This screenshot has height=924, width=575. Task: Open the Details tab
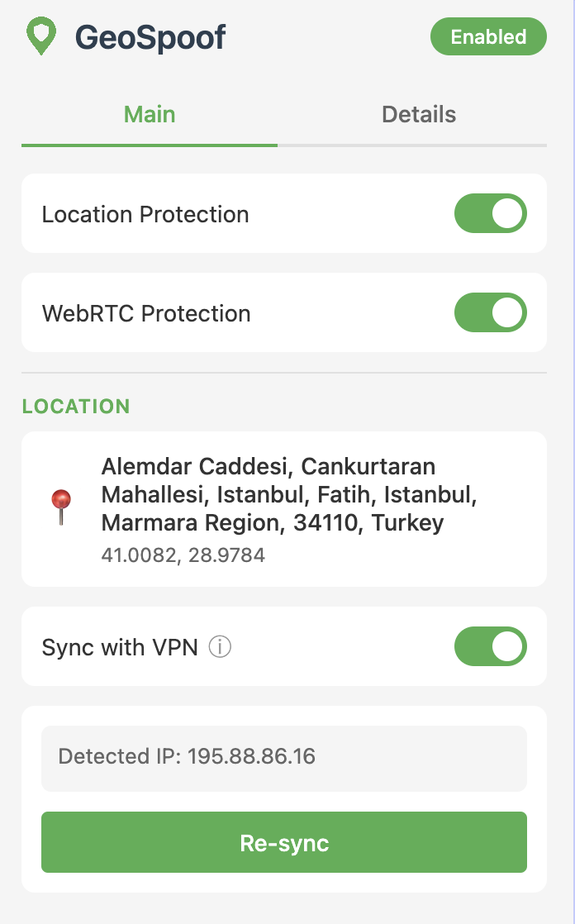pos(419,114)
